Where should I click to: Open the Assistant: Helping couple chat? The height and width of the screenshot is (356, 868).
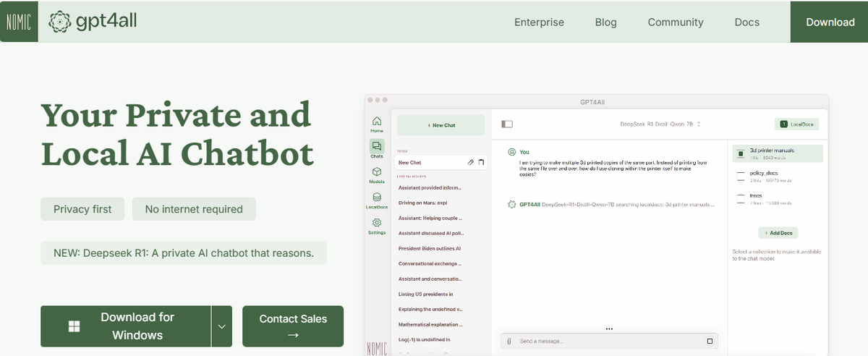coord(430,218)
